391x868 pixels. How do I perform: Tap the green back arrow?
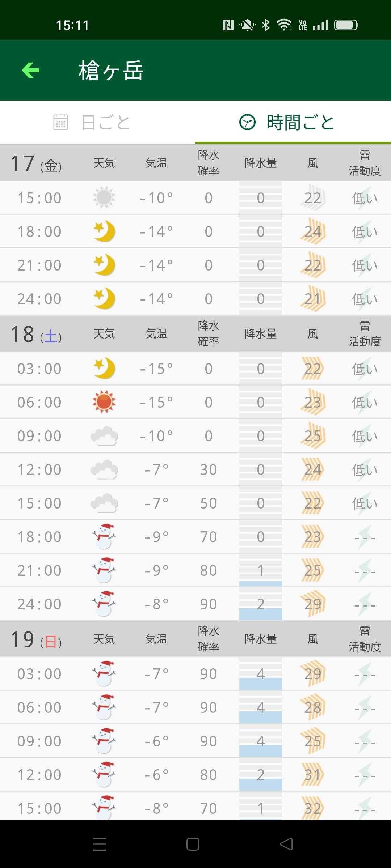[x=31, y=70]
